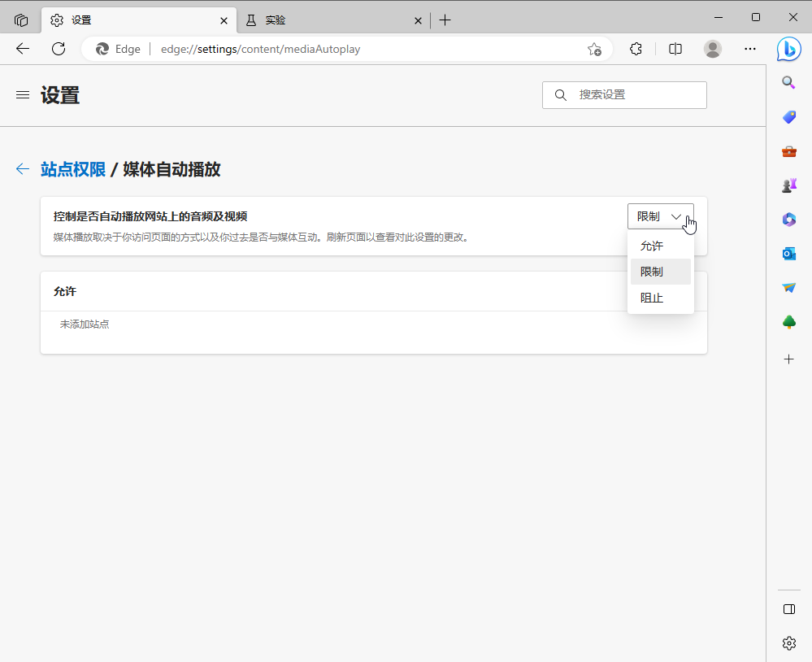
Task: Open Drop from the sidebar
Action: tap(788, 287)
